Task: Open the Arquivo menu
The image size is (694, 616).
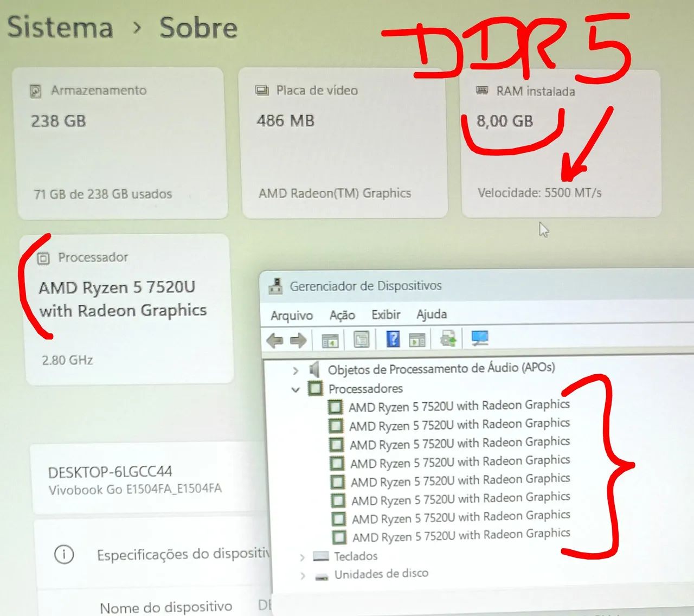Action: coord(292,315)
